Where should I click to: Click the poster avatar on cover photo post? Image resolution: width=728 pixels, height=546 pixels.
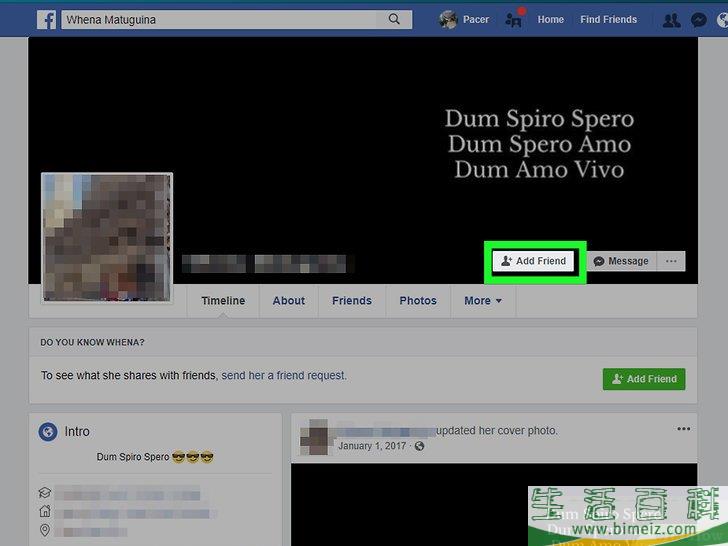pos(314,437)
